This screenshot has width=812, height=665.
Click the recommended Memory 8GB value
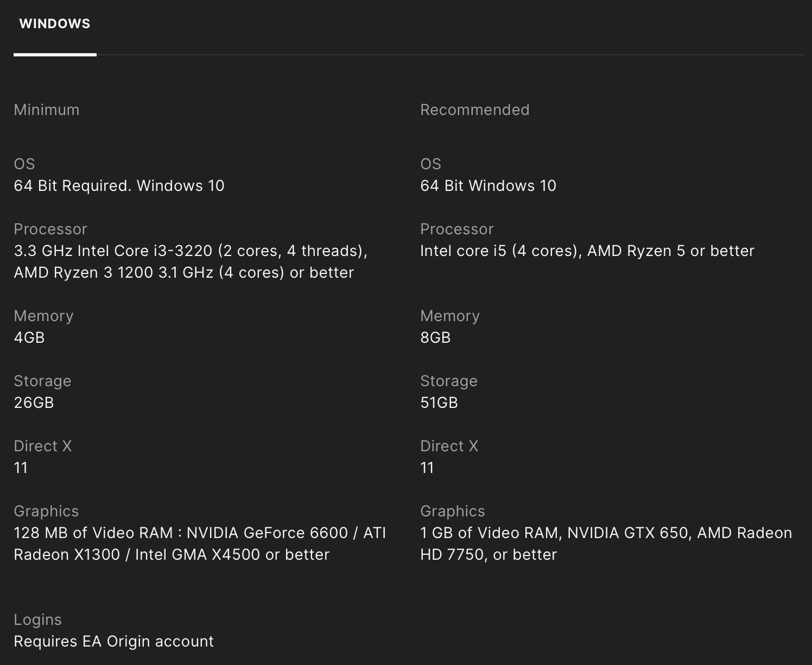tap(435, 337)
